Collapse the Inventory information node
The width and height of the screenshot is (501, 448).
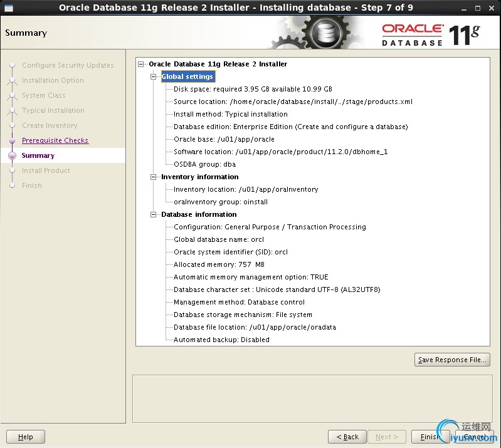[x=154, y=177]
